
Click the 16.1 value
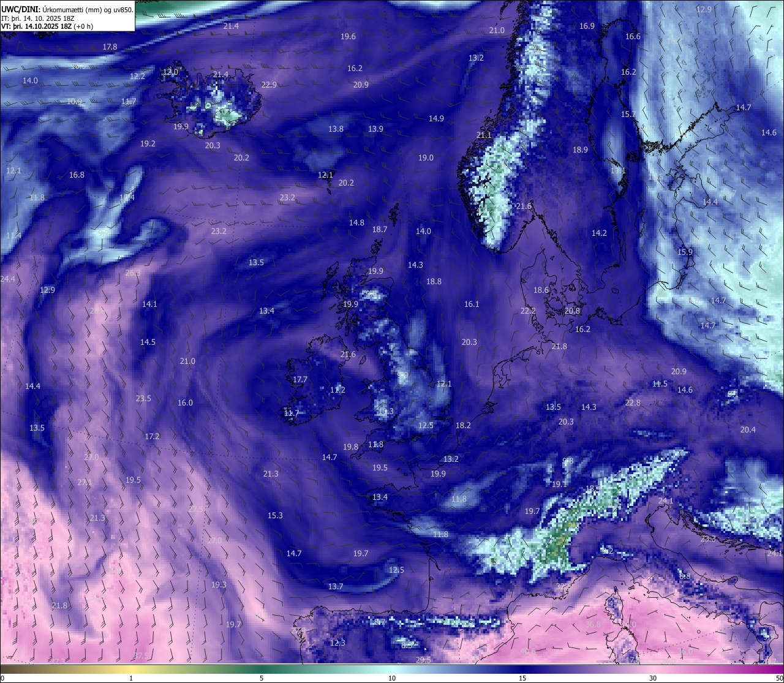coord(472,304)
